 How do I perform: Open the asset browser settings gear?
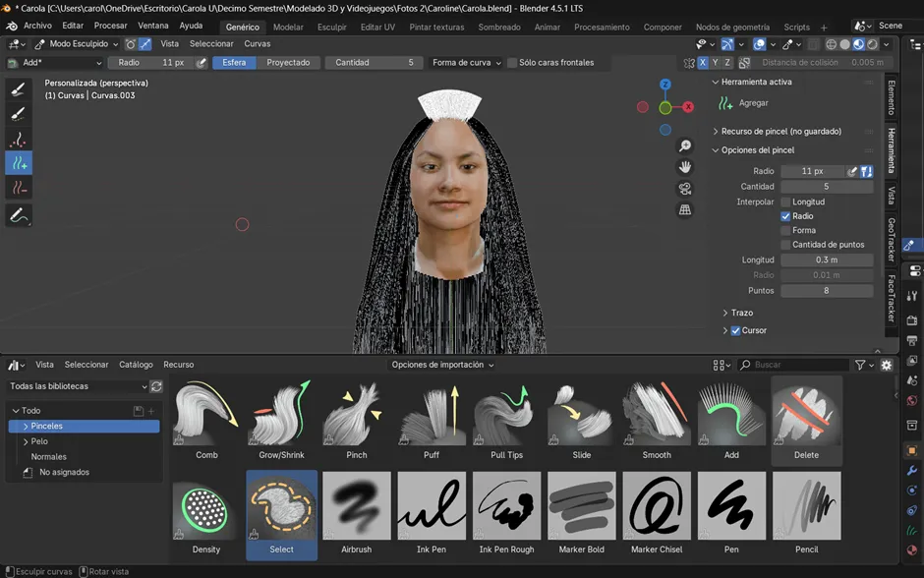coord(886,365)
